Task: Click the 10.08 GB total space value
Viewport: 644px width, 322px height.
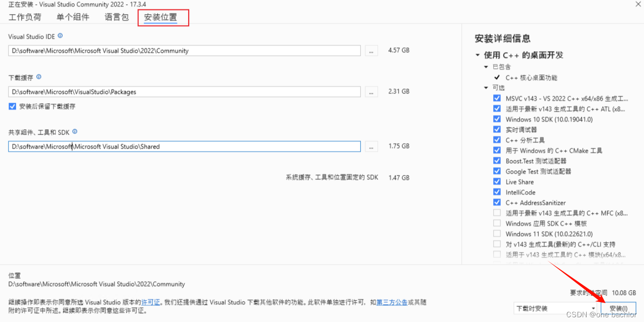Action: pos(624,293)
